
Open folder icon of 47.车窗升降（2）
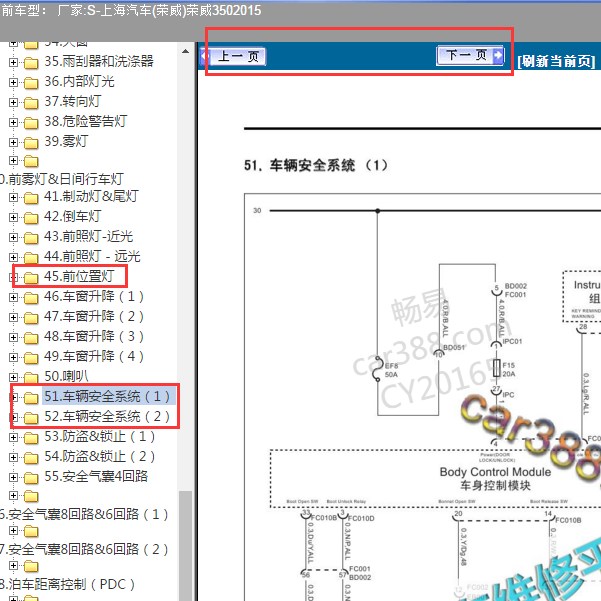pos(31,317)
